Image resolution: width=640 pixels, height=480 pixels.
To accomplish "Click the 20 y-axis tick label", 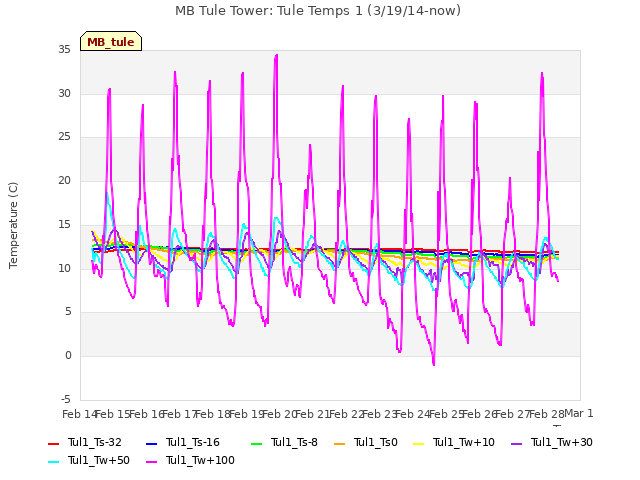I will pos(64,180).
